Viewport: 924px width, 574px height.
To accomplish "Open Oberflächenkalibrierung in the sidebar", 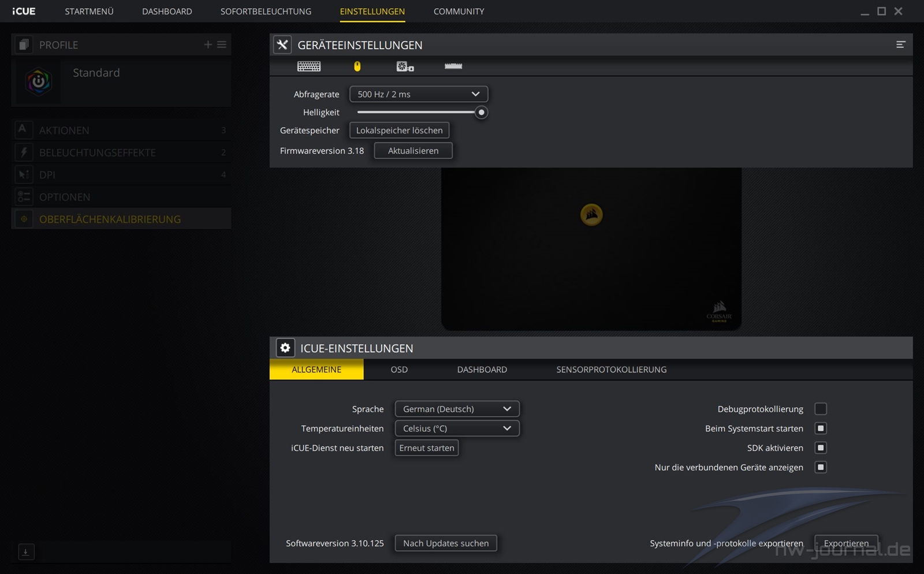I will tap(121, 219).
